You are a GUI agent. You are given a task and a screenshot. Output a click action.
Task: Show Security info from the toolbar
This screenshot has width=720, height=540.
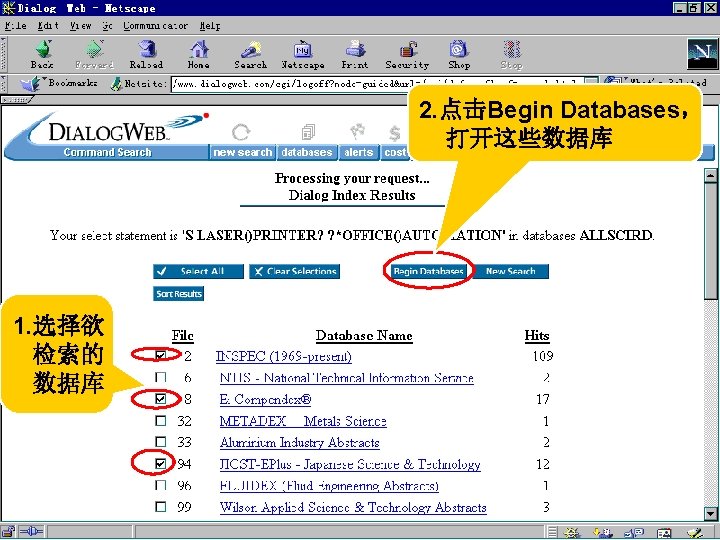point(407,55)
